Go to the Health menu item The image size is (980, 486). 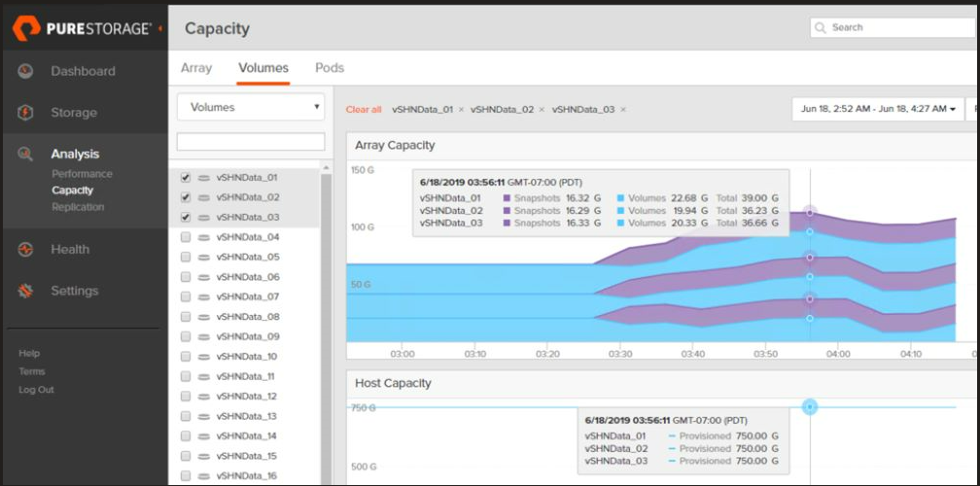click(70, 249)
